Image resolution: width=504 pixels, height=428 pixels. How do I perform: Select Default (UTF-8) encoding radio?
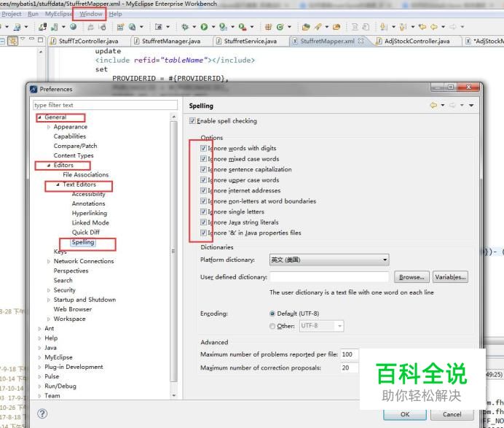coord(272,314)
